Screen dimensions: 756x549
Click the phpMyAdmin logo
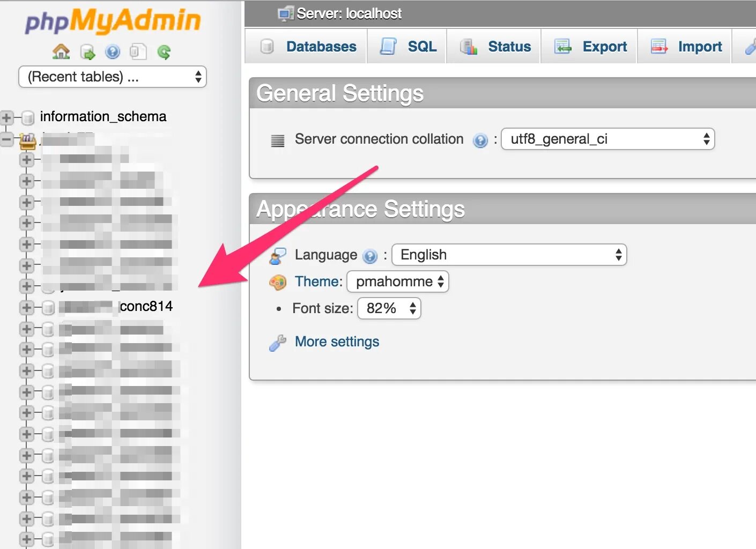113,21
